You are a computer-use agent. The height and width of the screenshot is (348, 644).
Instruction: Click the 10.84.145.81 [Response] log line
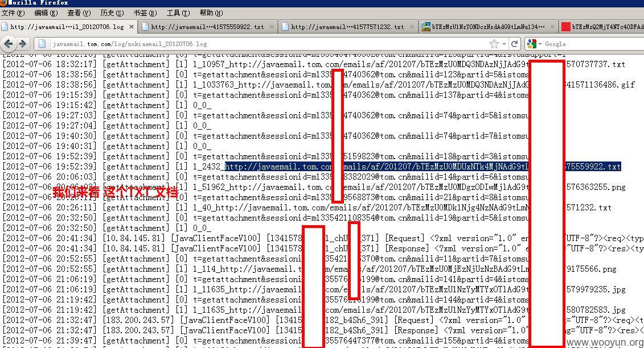click(x=323, y=248)
